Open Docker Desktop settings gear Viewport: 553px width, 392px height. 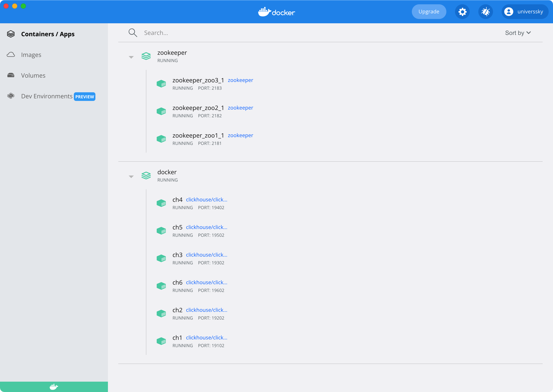click(x=462, y=11)
